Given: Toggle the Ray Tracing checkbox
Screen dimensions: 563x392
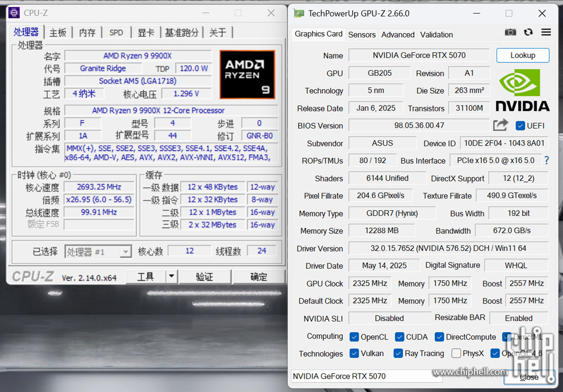Looking at the screenshot, I should coord(398,354).
